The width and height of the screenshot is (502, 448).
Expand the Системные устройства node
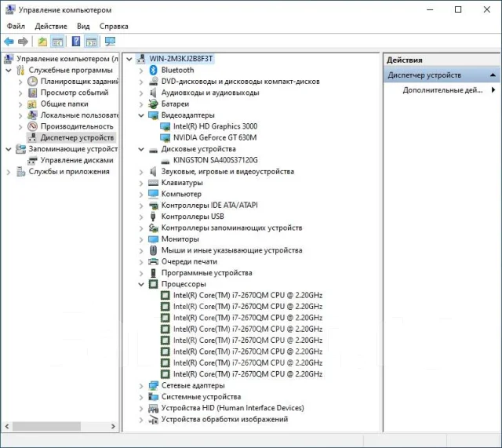pyautogui.click(x=141, y=397)
